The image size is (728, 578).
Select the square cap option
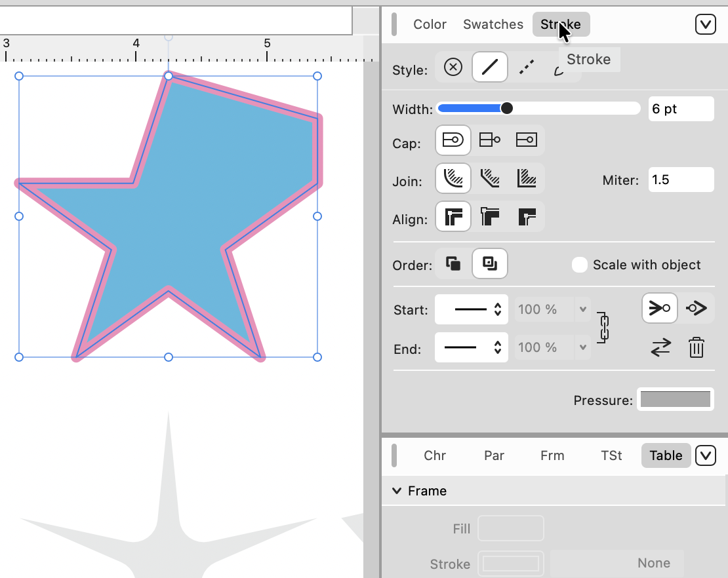pos(527,140)
